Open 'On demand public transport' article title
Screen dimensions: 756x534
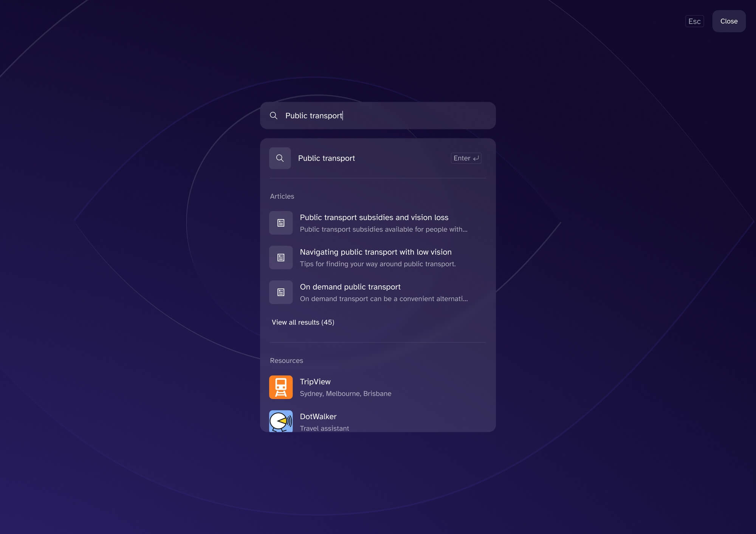(350, 287)
